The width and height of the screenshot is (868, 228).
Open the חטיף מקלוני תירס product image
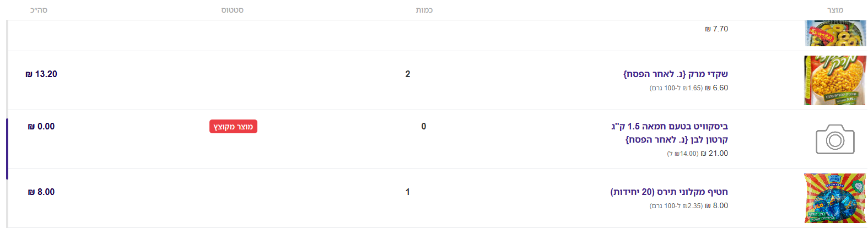[835, 198]
